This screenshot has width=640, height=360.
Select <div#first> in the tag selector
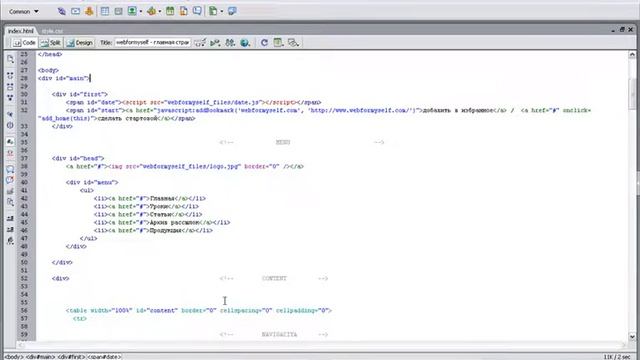[x=71, y=357]
